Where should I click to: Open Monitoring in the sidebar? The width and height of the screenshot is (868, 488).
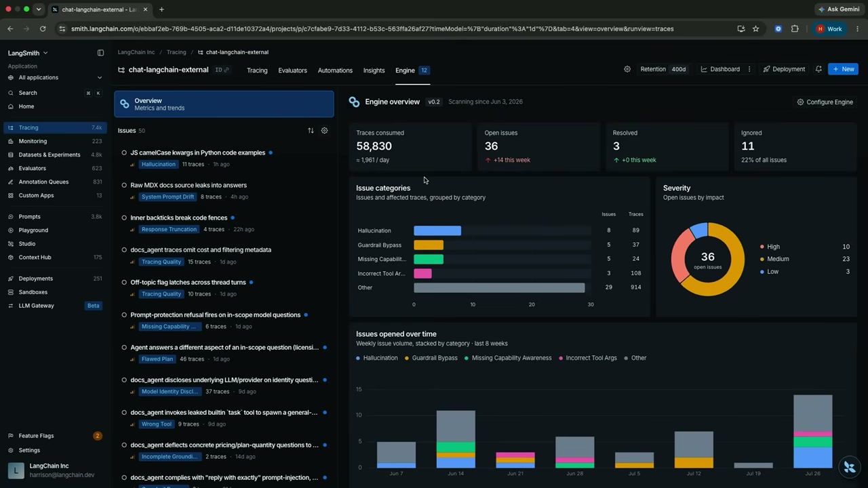click(55, 141)
